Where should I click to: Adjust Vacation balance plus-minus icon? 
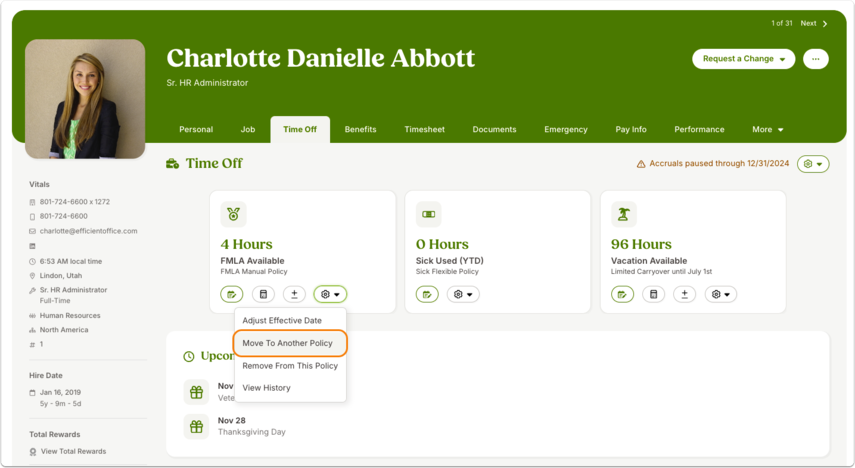pos(684,295)
